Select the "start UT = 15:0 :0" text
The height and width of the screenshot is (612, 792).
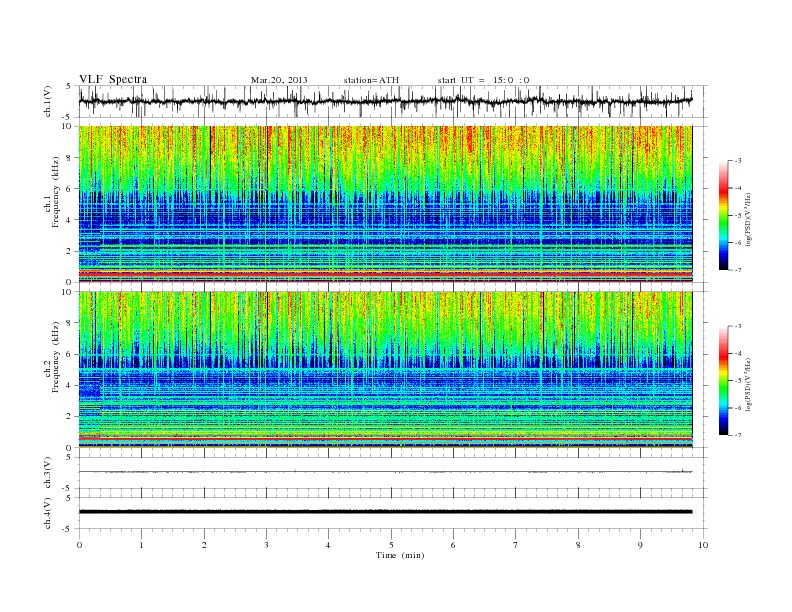(x=483, y=80)
